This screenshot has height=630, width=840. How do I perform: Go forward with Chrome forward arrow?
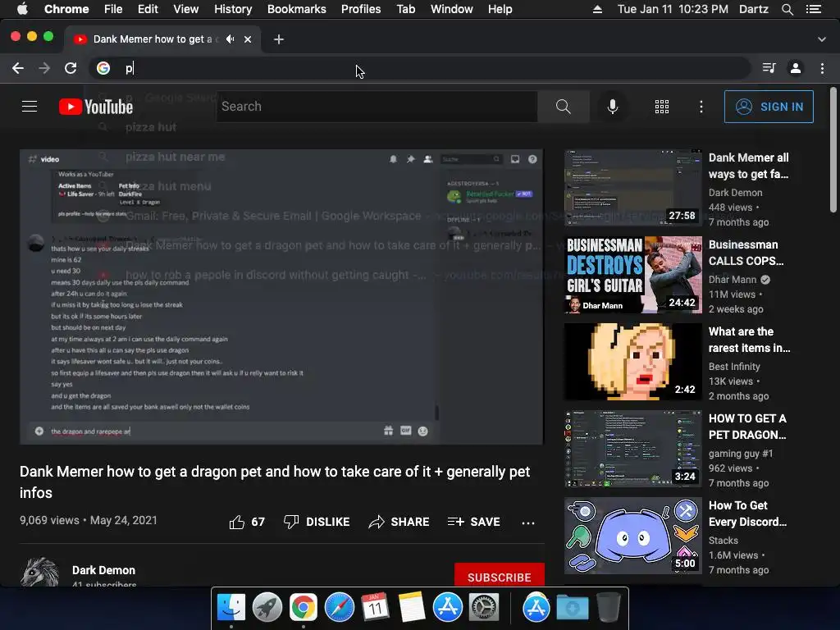click(44, 68)
